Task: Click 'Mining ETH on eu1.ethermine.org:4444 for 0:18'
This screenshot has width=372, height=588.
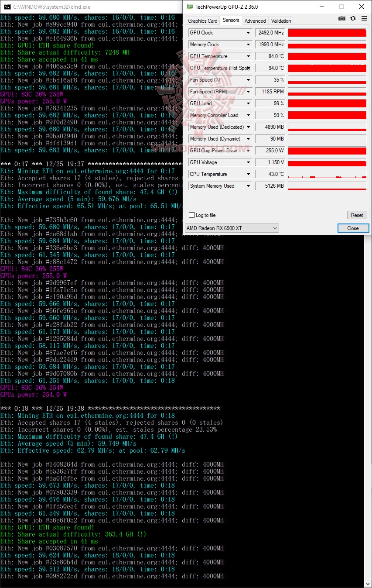Action: (x=87, y=416)
